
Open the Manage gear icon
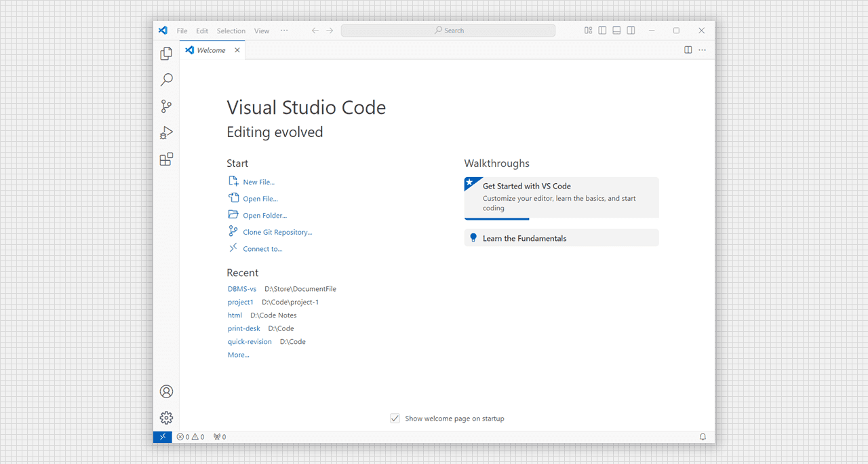click(x=166, y=418)
